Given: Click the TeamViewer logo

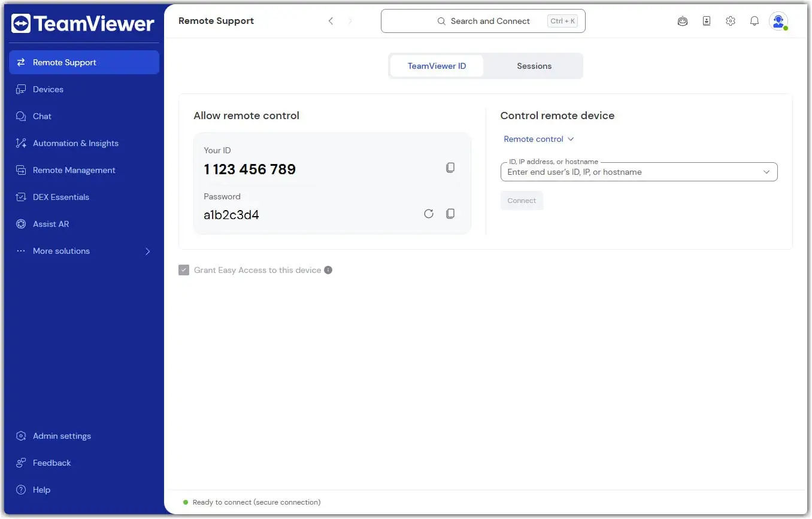Looking at the screenshot, I should coord(83,23).
